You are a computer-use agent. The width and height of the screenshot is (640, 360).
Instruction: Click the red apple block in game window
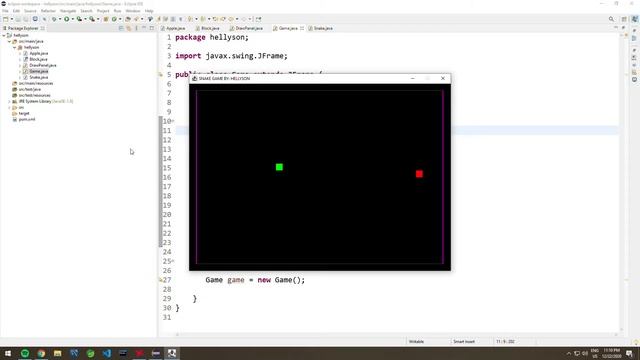click(x=419, y=174)
